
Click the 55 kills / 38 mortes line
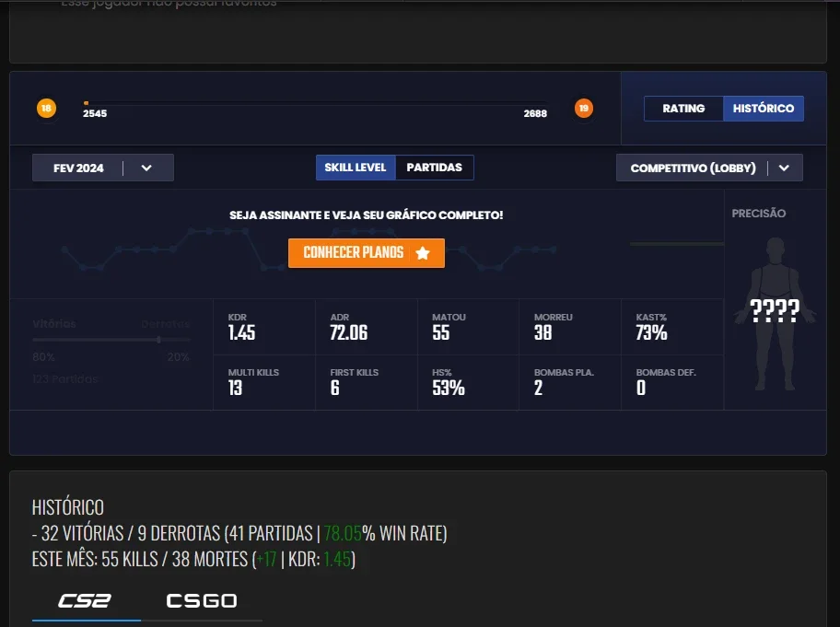click(194, 559)
